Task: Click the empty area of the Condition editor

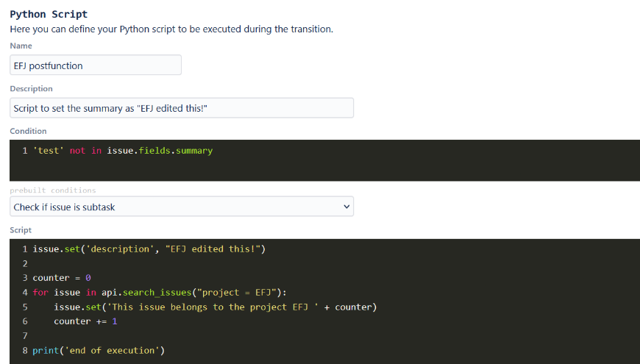Action: (x=324, y=169)
